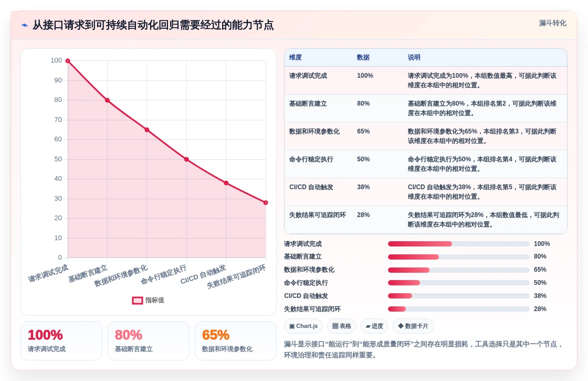Click the CI/CD 自动触发 progress bar
588x381 pixels.
[x=459, y=296]
